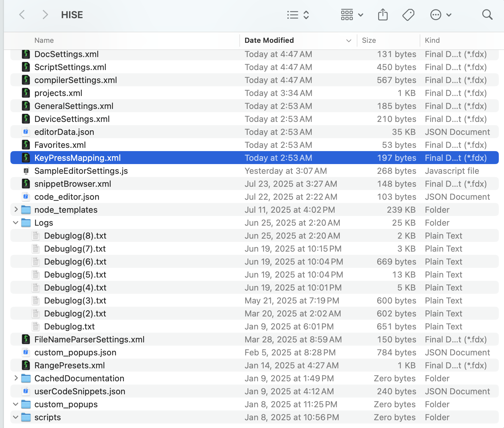
Task: Go forward with the right chevron
Action: tap(45, 15)
